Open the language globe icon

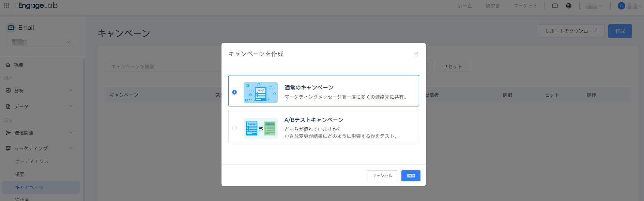(569, 6)
